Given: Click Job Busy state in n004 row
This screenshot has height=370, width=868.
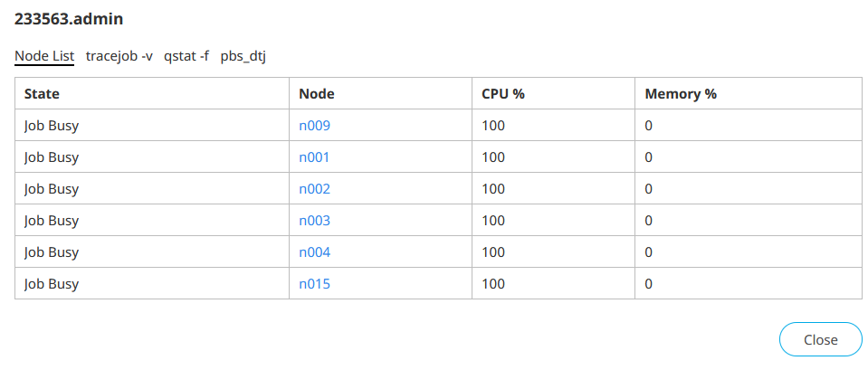Looking at the screenshot, I should click(x=52, y=252).
